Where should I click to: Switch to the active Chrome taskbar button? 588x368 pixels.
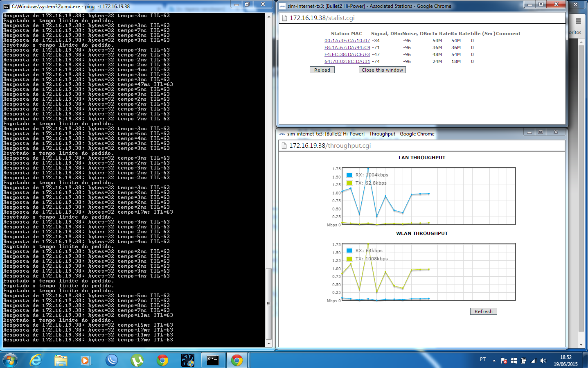tap(237, 360)
